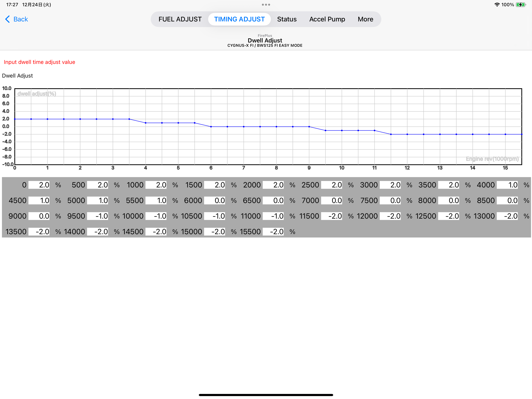
Task: Tap the battery charging icon
Action: [521, 4]
